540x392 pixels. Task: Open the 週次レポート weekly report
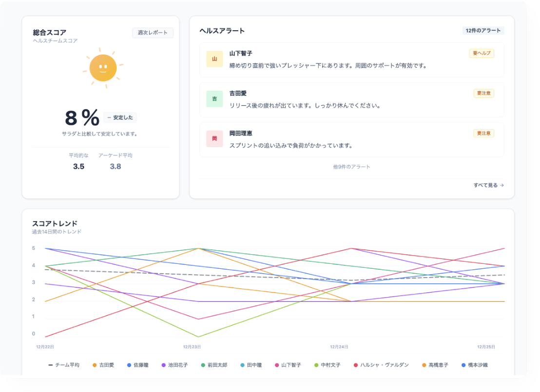coord(153,33)
